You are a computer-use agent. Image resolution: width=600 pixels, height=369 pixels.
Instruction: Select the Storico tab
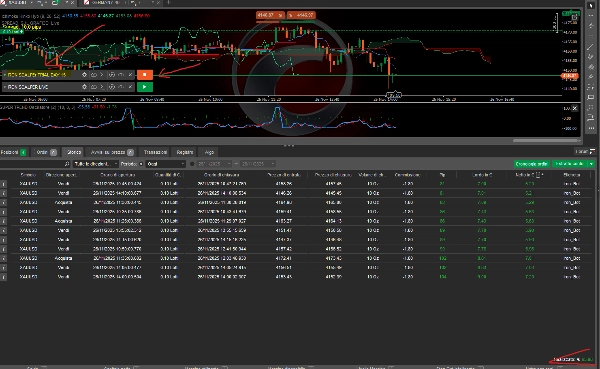[x=73, y=152]
